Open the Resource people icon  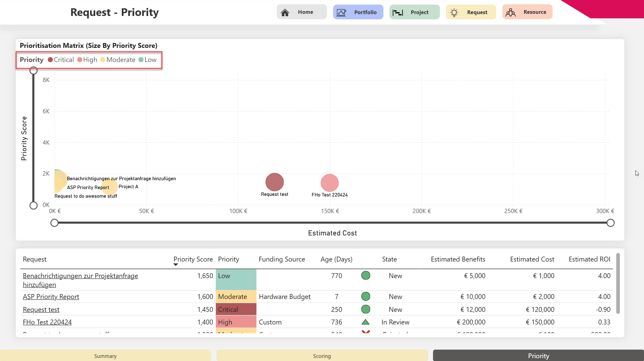(x=511, y=12)
